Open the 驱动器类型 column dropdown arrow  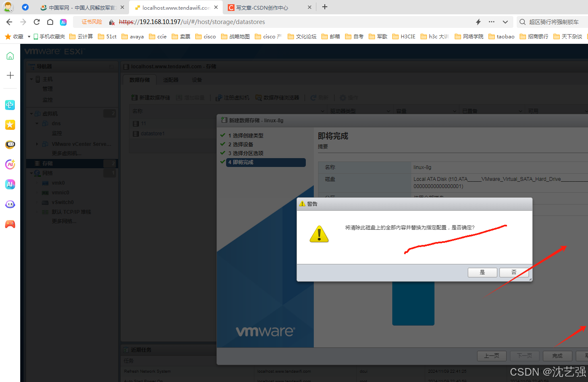pos(388,111)
